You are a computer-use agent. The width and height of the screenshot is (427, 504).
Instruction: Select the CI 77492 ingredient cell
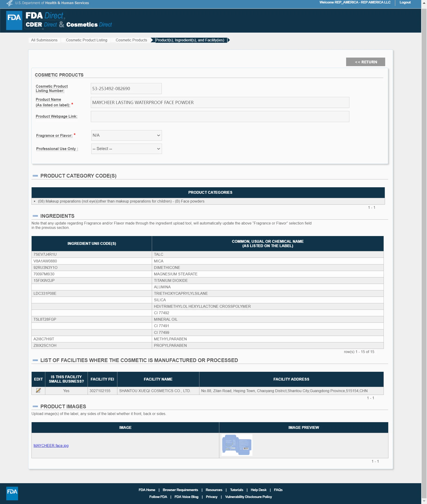pyautogui.click(x=268, y=313)
